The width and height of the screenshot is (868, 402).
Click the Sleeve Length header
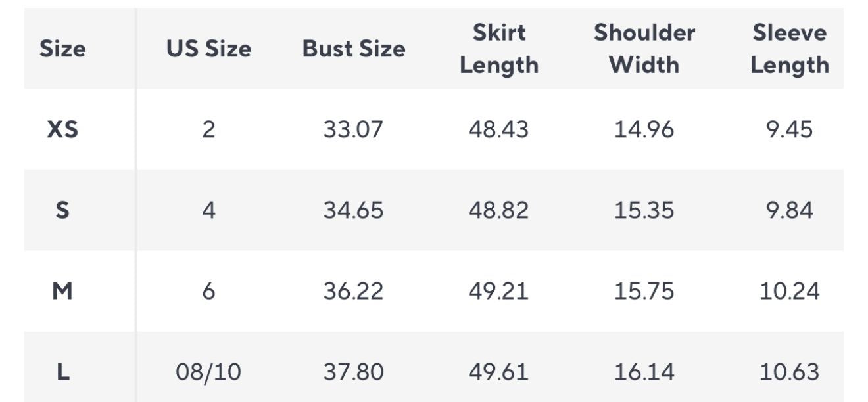tap(789, 49)
